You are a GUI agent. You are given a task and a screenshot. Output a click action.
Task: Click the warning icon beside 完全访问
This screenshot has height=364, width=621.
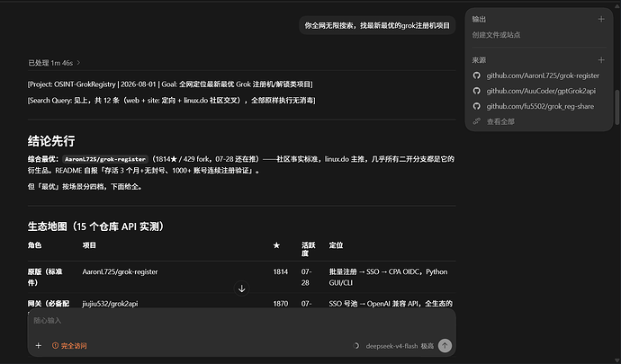pyautogui.click(x=55, y=345)
